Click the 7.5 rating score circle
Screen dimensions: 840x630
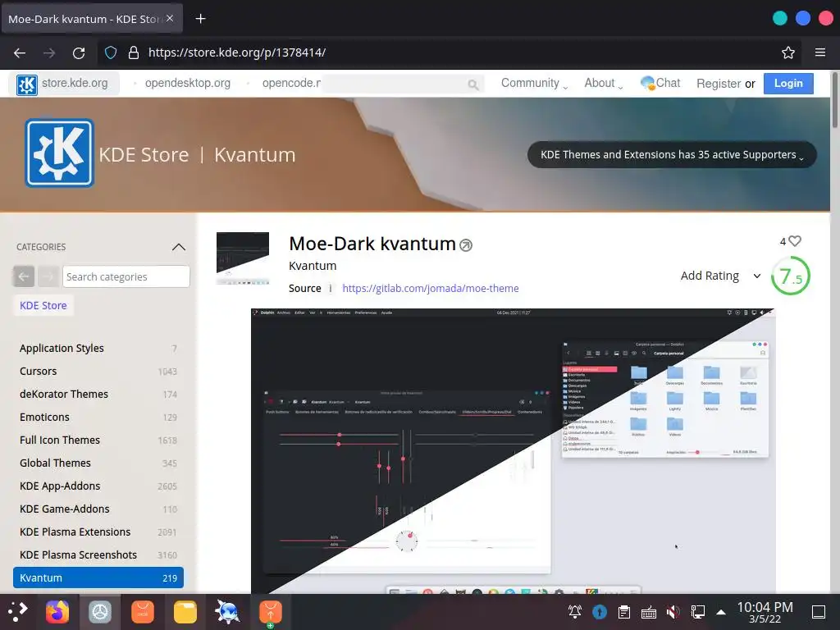click(790, 276)
